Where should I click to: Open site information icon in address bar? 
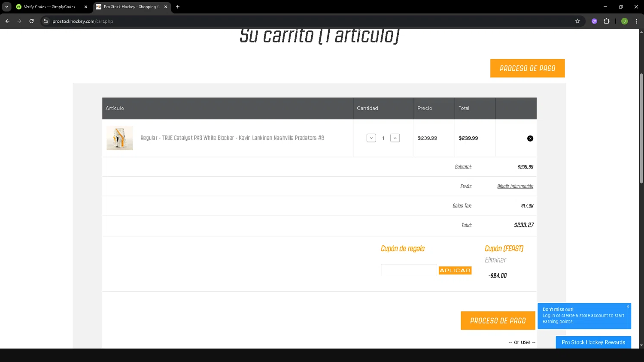pyautogui.click(x=46, y=21)
